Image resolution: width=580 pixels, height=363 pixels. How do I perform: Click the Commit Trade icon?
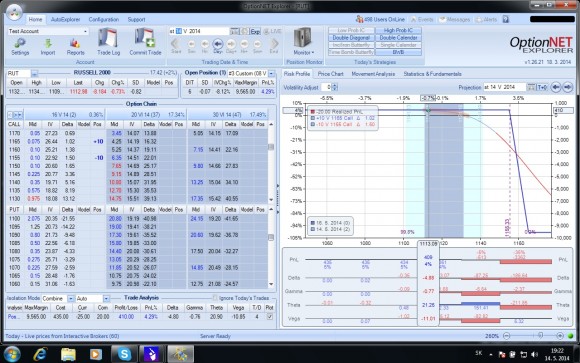click(145, 42)
